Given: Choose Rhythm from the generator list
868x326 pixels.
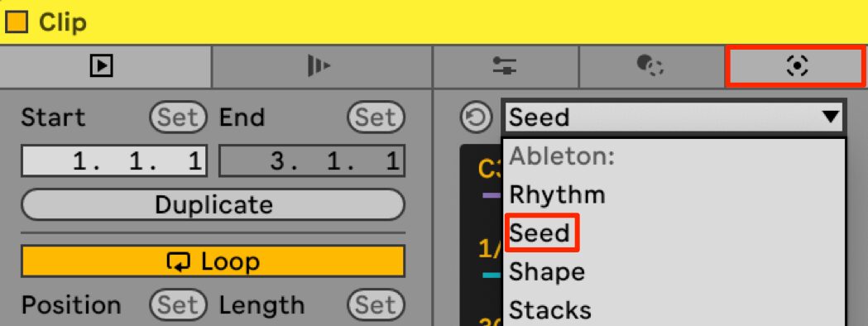Looking at the screenshot, I should coord(557,194).
